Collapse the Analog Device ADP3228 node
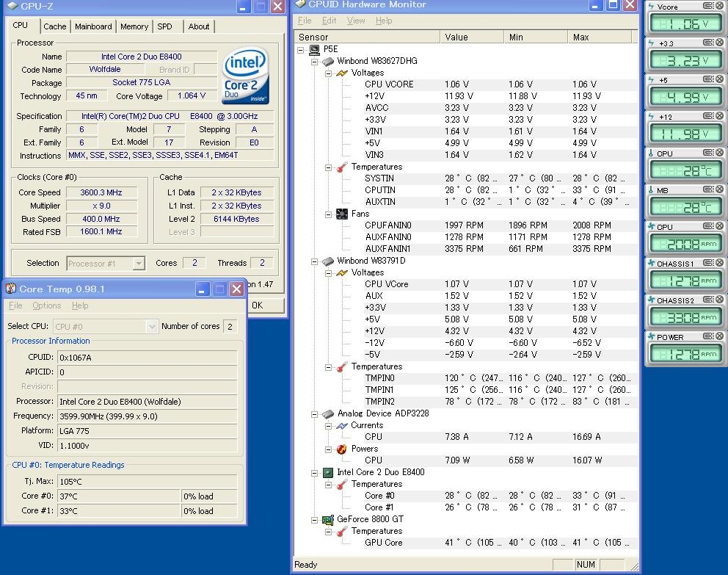 pyautogui.click(x=314, y=414)
